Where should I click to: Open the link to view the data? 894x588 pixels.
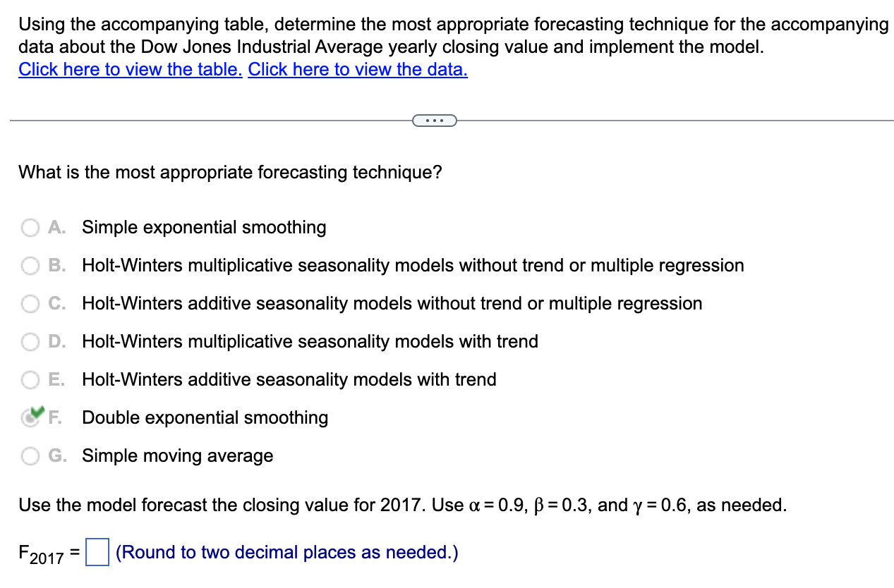pyautogui.click(x=357, y=69)
